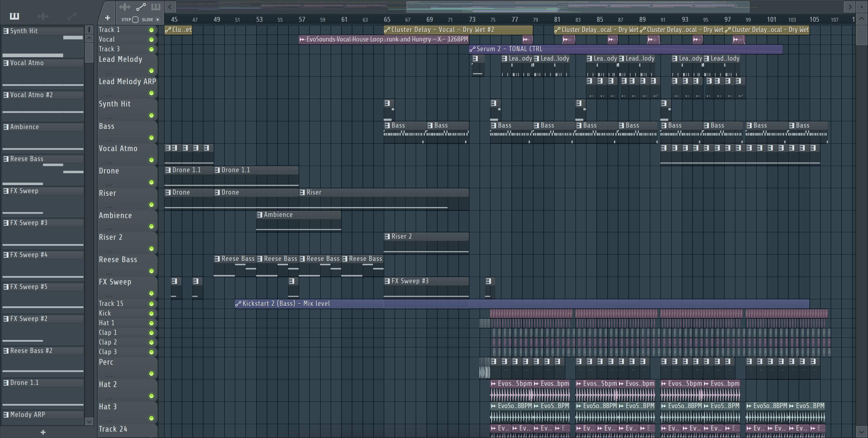Open the Riser 2 clip menu

tap(387, 236)
